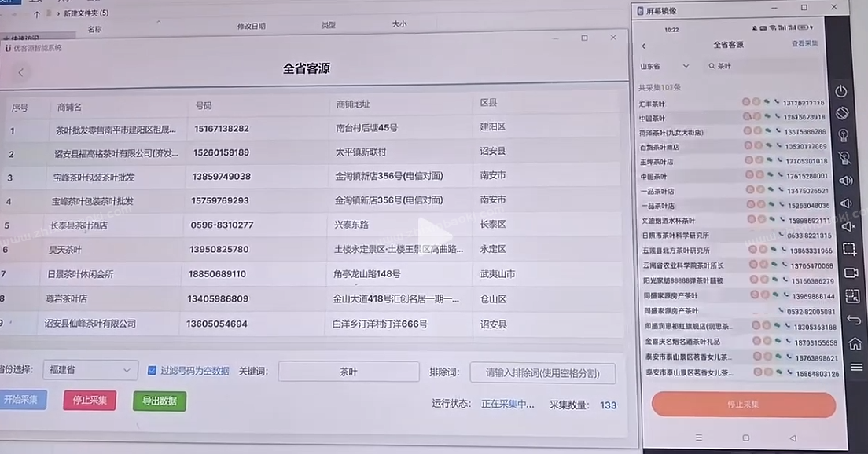The height and width of the screenshot is (454, 868).
Task: Click the 关键词 keyword input containing 茶叶
Action: pos(348,372)
